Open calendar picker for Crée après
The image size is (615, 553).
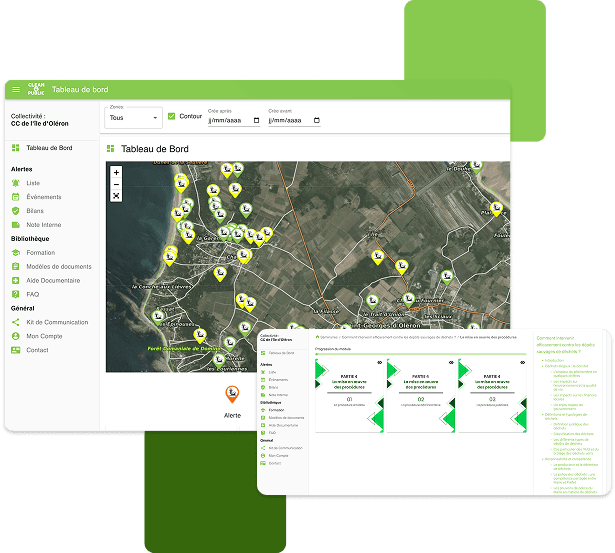pyautogui.click(x=256, y=120)
